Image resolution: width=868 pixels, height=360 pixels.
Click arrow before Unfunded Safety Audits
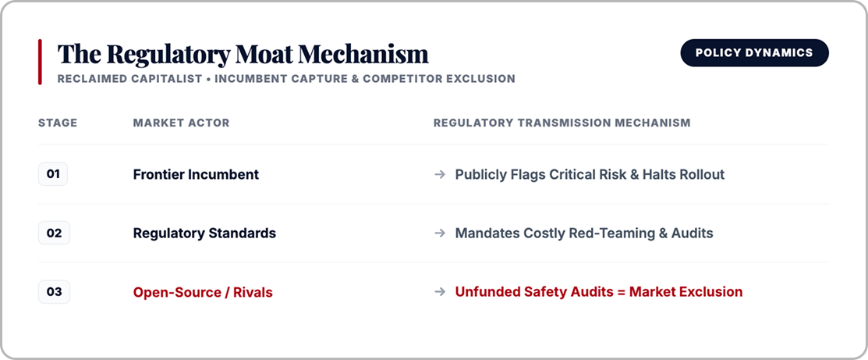coord(440,292)
